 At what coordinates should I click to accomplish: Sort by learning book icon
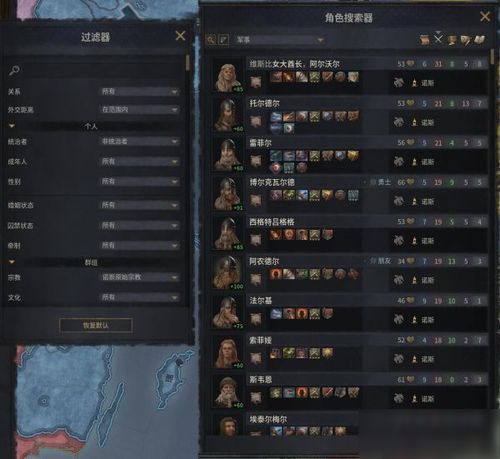tap(479, 40)
